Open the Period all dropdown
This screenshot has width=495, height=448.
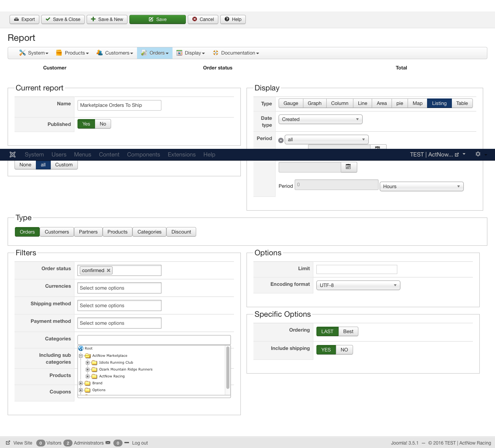[x=327, y=140]
